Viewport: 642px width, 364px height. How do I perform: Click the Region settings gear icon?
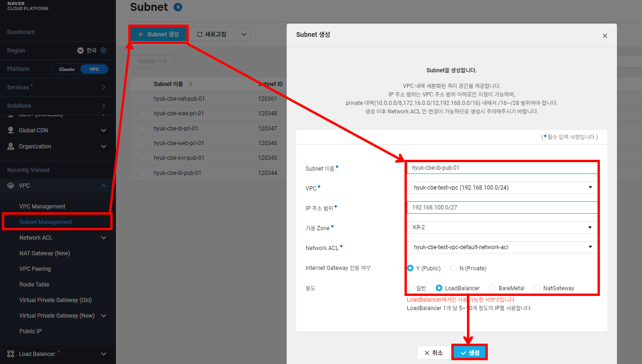[104, 51]
